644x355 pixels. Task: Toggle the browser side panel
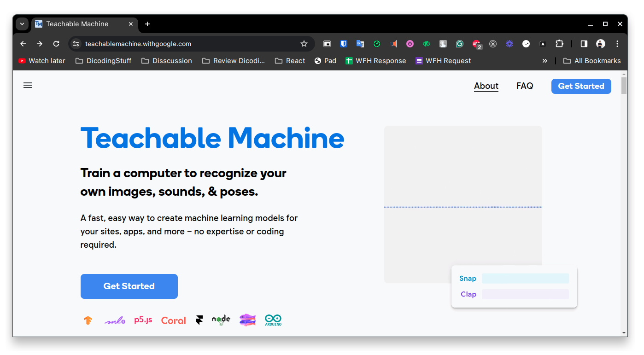[x=584, y=44]
